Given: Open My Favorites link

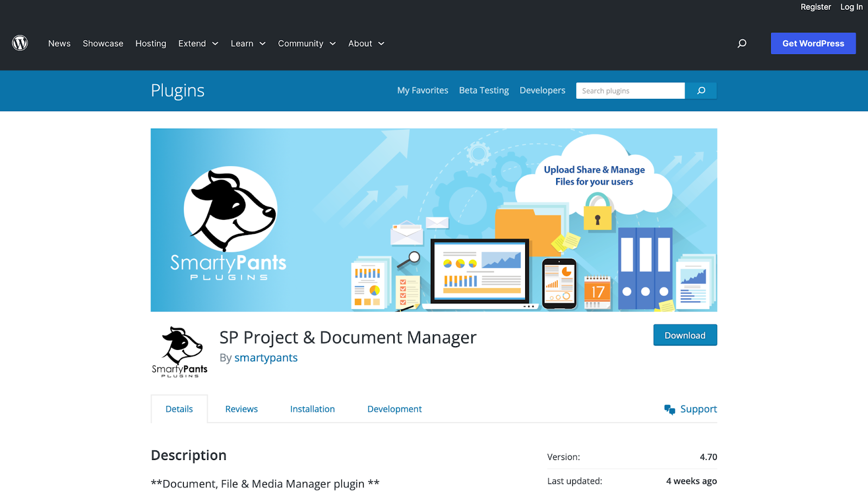Looking at the screenshot, I should (x=423, y=91).
